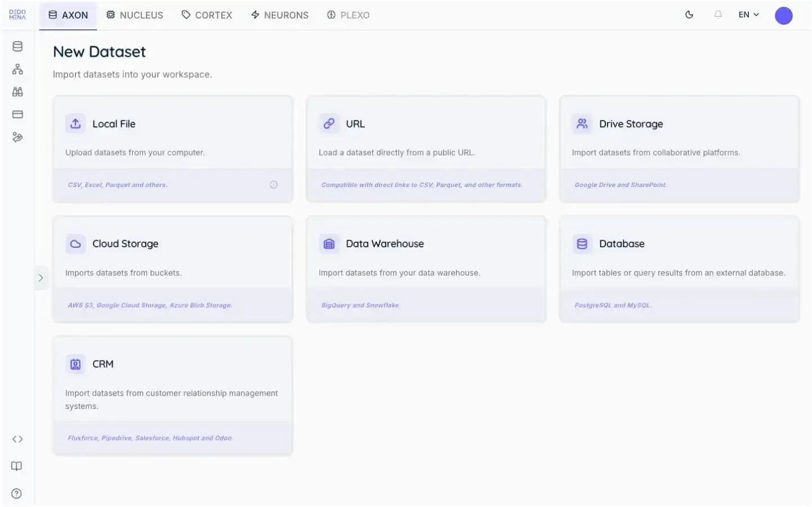
Task: Choose the CRM import title
Action: (x=103, y=364)
